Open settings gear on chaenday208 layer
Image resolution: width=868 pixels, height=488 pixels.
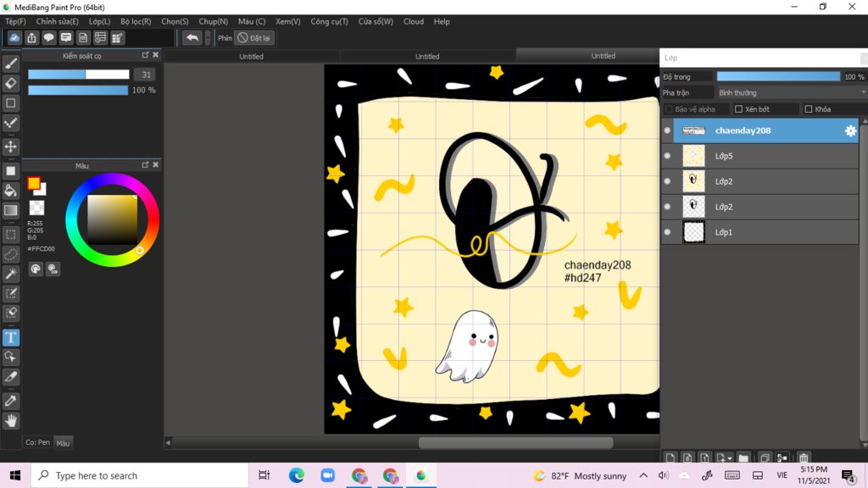coord(850,130)
